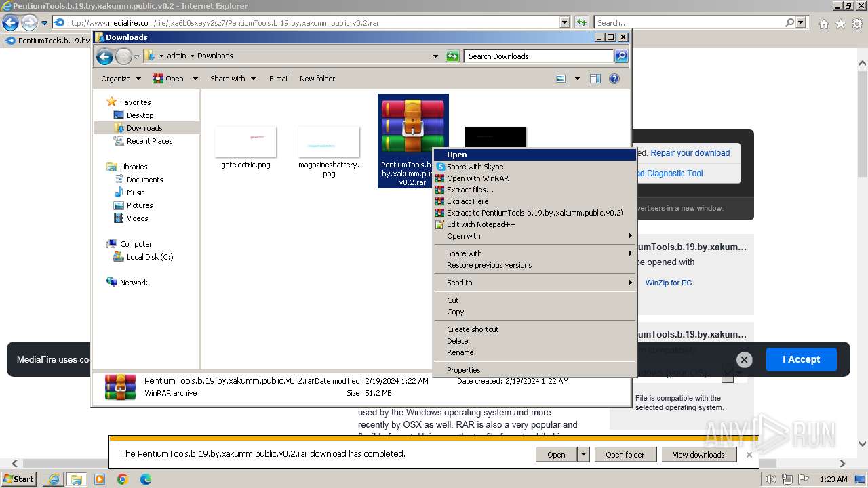Select Computer in navigation pane
This screenshot has width=868, height=488.
click(136, 244)
